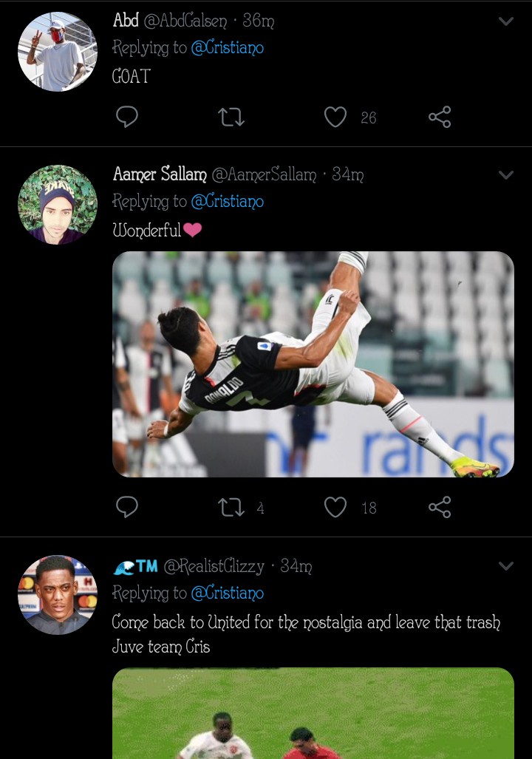This screenshot has width=532, height=759.
Task: Open TM's profile avatar
Action: pyautogui.click(x=58, y=595)
